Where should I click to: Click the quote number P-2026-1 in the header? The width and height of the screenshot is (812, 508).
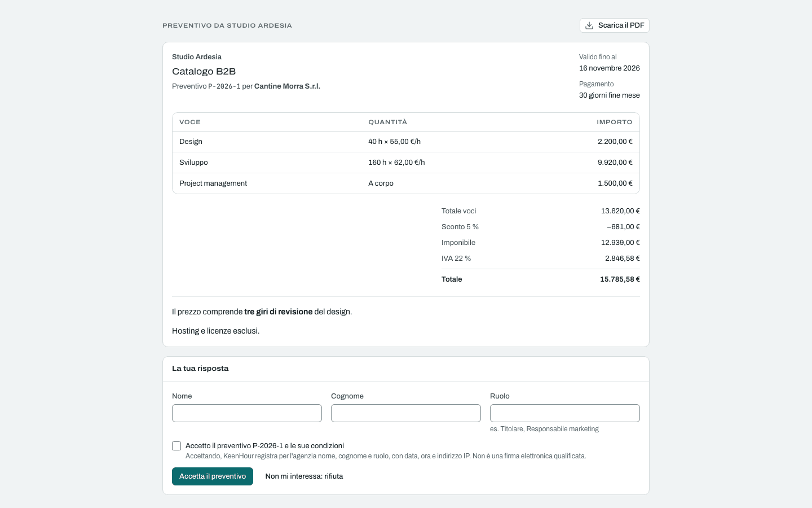pos(224,86)
